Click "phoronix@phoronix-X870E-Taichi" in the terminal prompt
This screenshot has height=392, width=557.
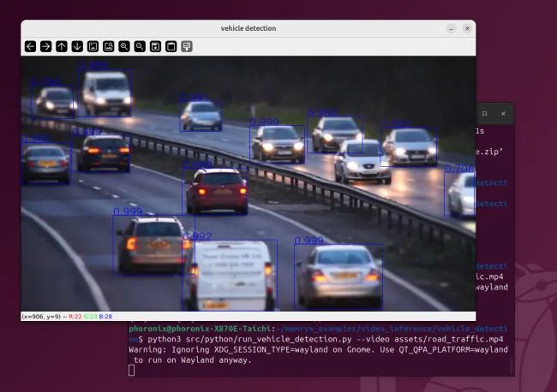coord(200,329)
